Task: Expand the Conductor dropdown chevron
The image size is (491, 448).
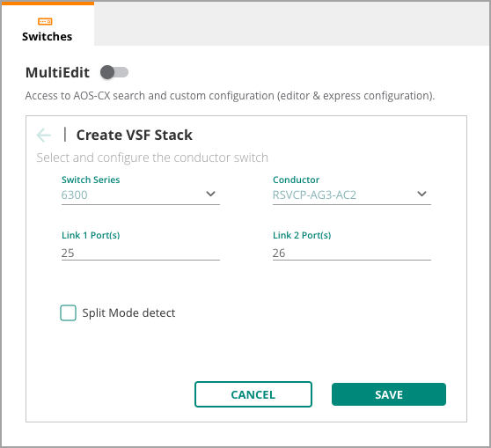Action: (421, 194)
